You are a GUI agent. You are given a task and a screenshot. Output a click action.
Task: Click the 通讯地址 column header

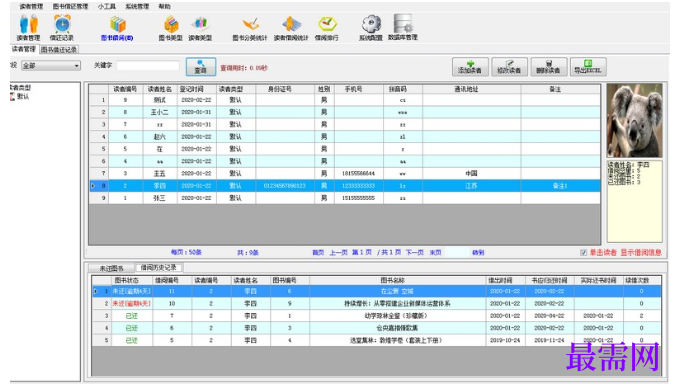coord(472,89)
